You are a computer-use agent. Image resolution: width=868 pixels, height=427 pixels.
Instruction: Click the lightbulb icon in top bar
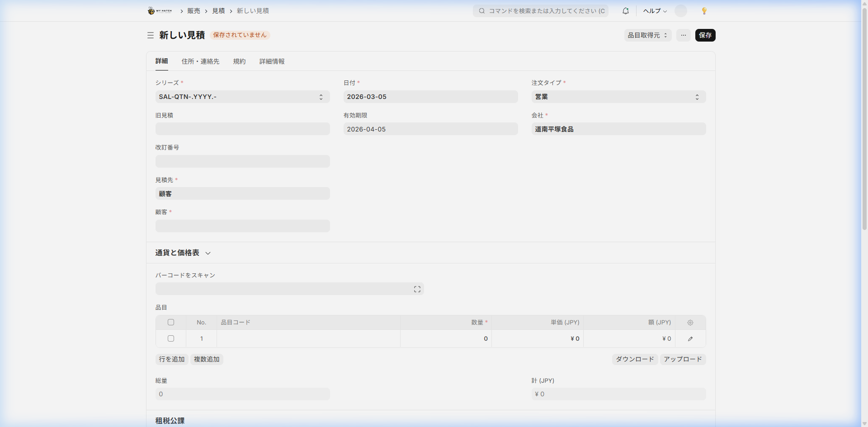[x=704, y=11]
